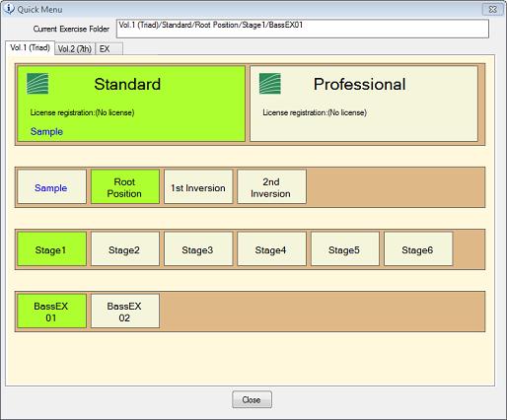Click the Close button at bottom
Image resolution: width=507 pixels, height=420 pixels.
coord(252,399)
